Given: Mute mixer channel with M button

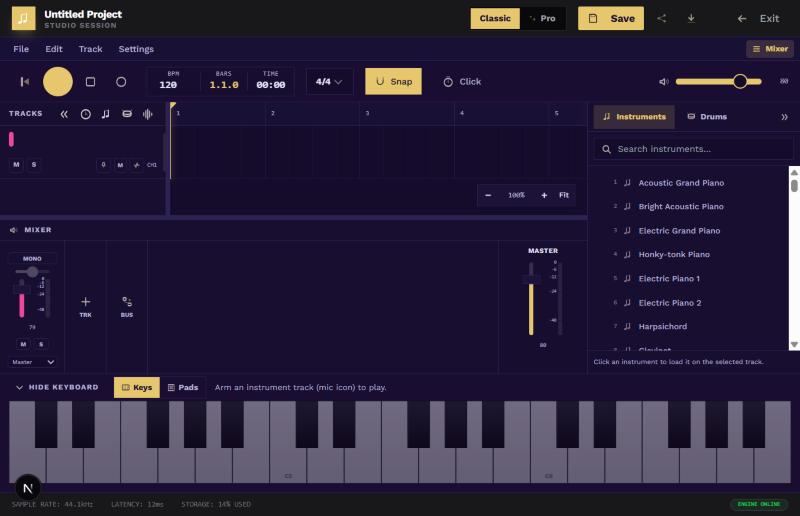Looking at the screenshot, I should click(23, 345).
